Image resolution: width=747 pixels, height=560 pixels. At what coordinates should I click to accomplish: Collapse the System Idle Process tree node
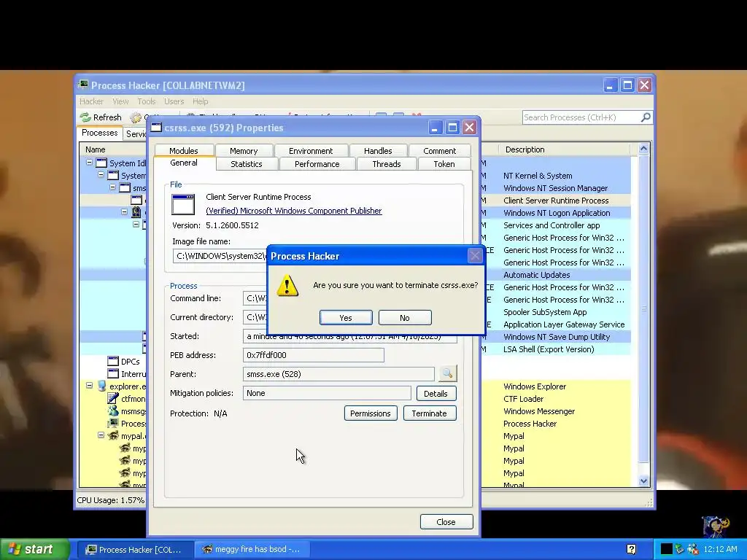(89, 163)
